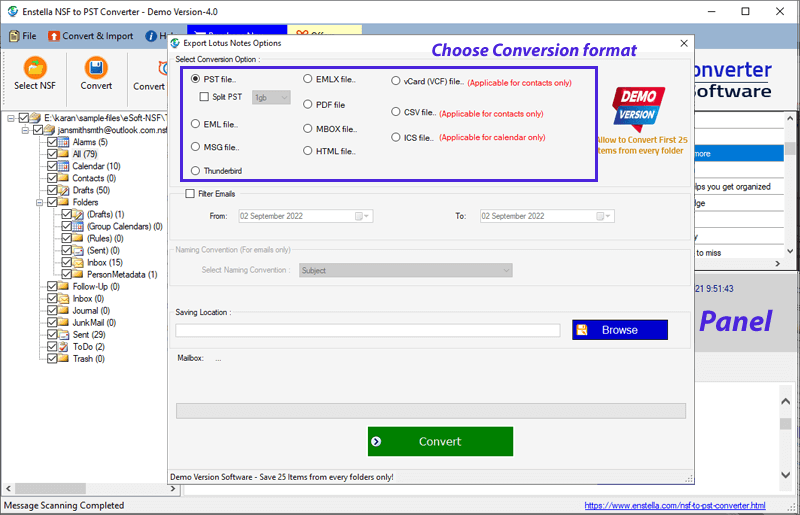Enable the Filter Emails checkbox
800x515 pixels.
(x=190, y=193)
